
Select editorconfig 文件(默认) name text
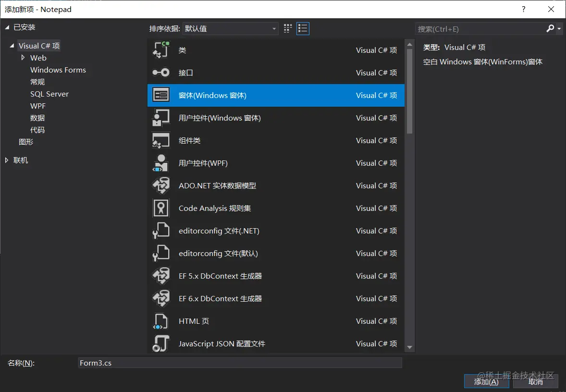(219, 253)
